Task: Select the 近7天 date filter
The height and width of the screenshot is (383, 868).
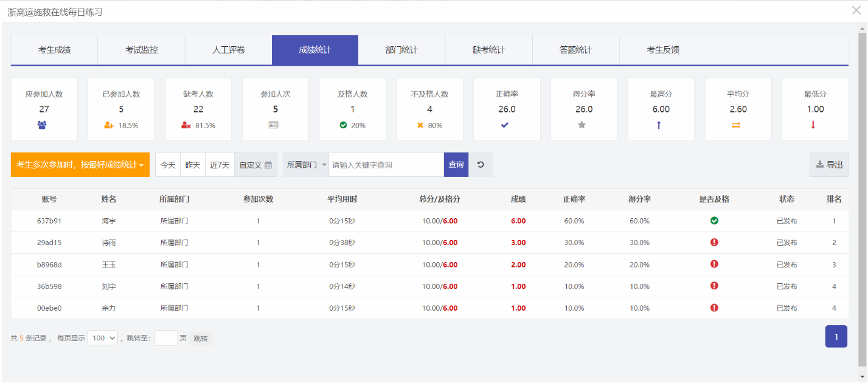Action: pos(220,165)
